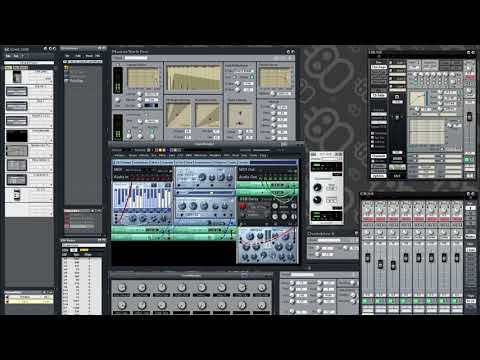Click lower level meter in top plugin window
This screenshot has width=480, height=360.
pyautogui.click(x=118, y=127)
